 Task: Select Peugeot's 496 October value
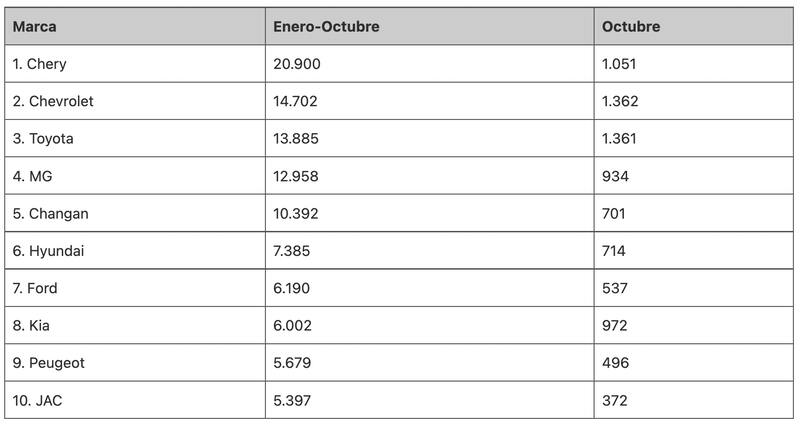[615, 363]
